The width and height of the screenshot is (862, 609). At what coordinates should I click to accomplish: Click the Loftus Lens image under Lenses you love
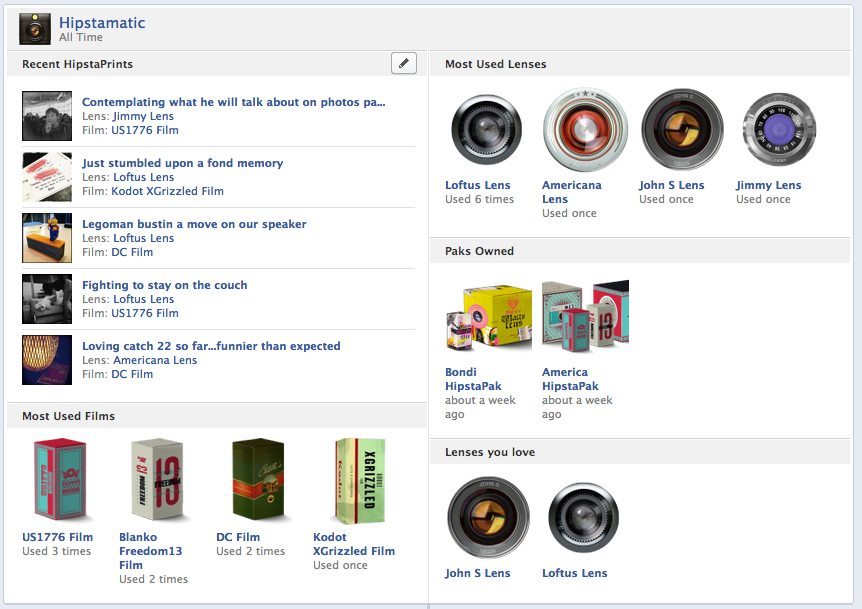point(583,518)
